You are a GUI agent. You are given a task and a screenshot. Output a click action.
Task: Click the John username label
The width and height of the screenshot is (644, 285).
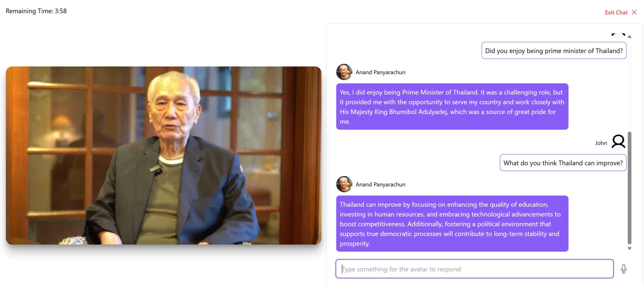(600, 143)
